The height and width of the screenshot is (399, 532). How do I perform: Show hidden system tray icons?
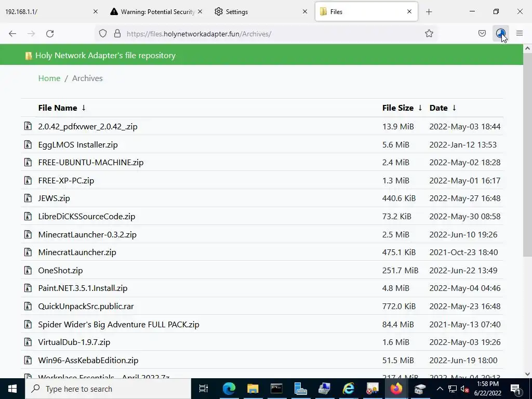pyautogui.click(x=440, y=389)
